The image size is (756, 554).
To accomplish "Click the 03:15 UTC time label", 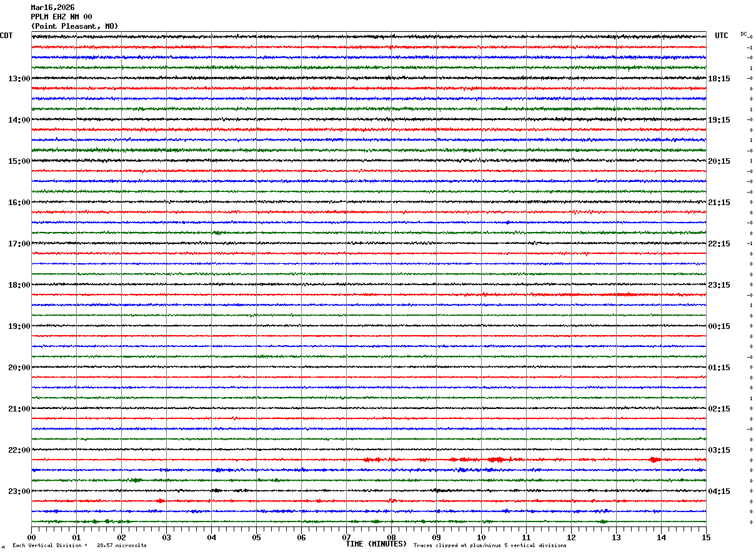I will pos(719,450).
